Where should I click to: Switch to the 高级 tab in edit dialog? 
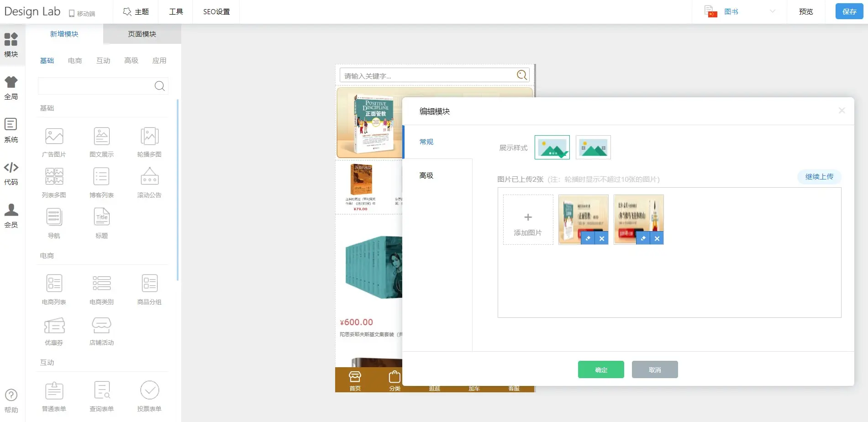(x=426, y=175)
